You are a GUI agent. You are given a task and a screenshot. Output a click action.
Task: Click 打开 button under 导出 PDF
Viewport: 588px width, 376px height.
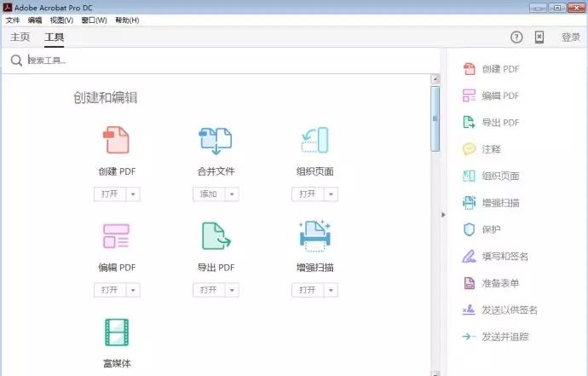[209, 290]
